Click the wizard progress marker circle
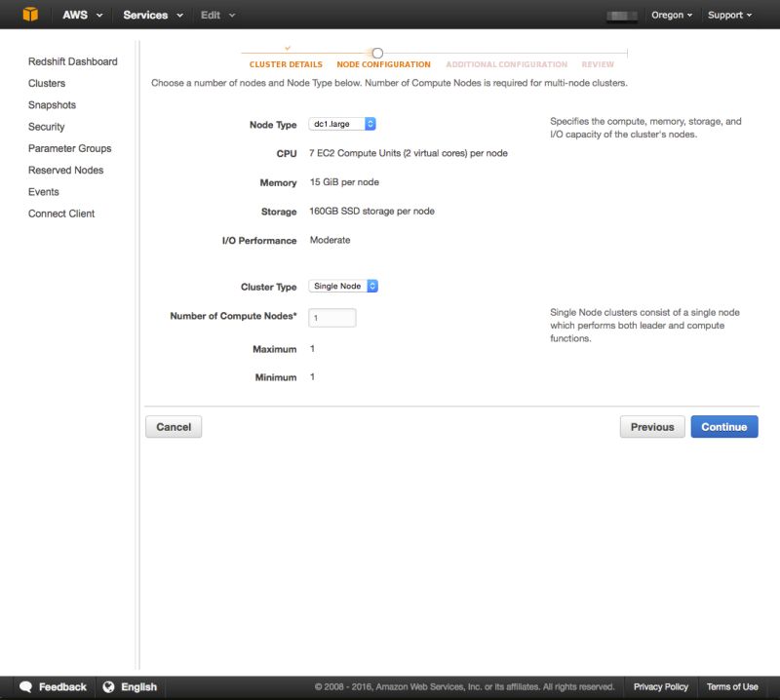Image resolution: width=780 pixels, height=700 pixels. [x=378, y=53]
